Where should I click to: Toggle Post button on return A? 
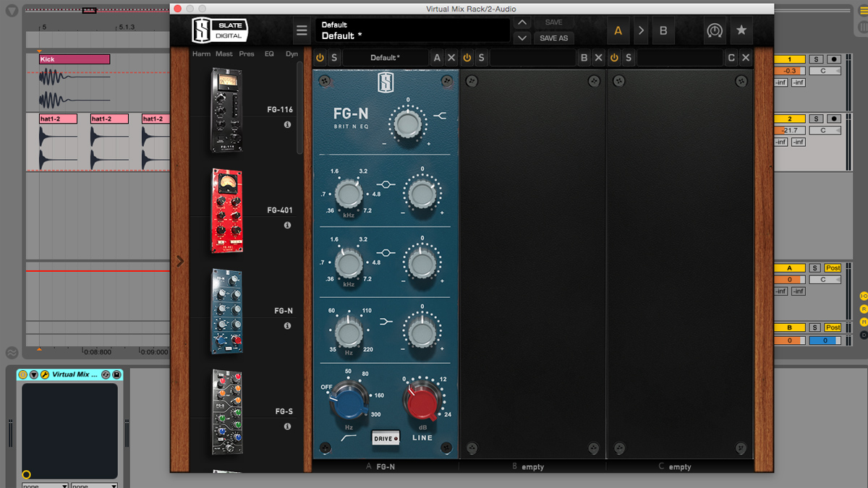(x=833, y=268)
